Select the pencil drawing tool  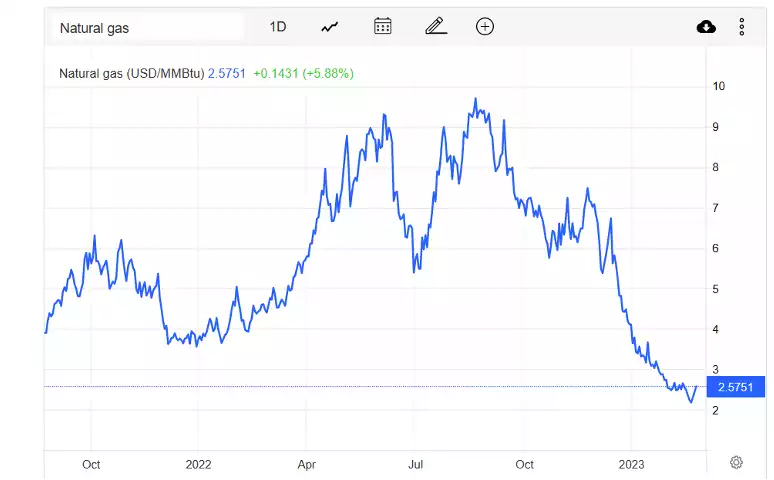436,26
